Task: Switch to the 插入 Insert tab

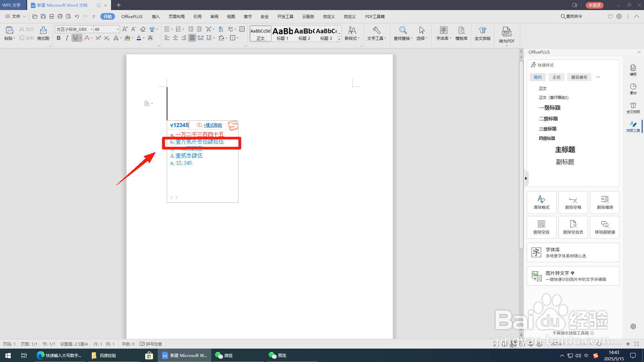Action: coord(156,16)
